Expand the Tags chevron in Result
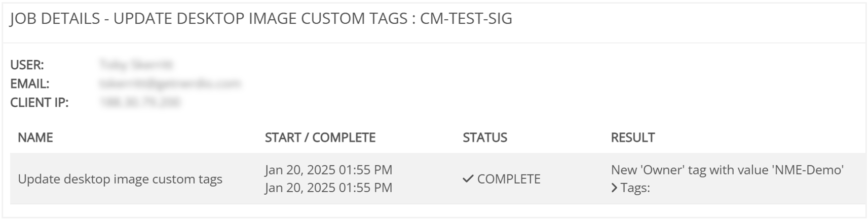 pos(614,188)
